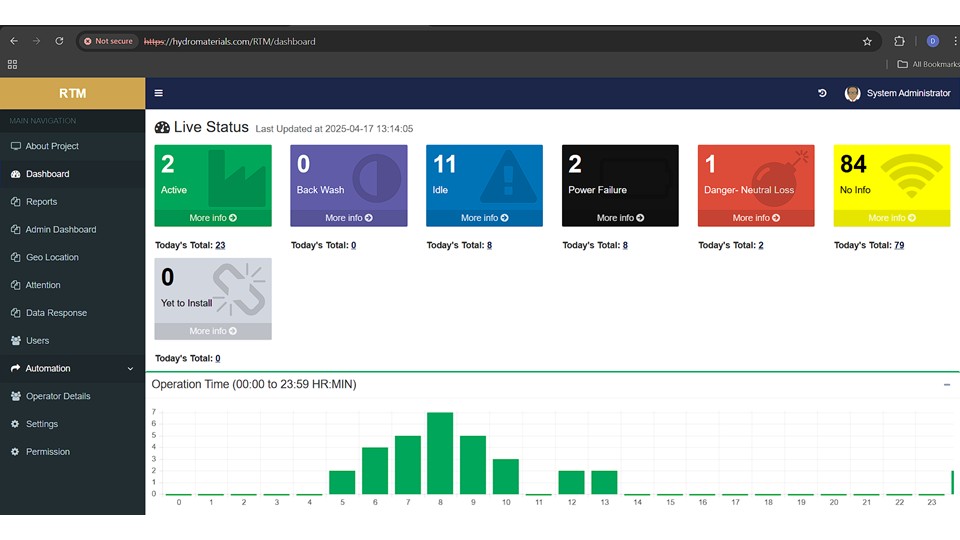Open Settings in the sidebar

pyautogui.click(x=42, y=424)
